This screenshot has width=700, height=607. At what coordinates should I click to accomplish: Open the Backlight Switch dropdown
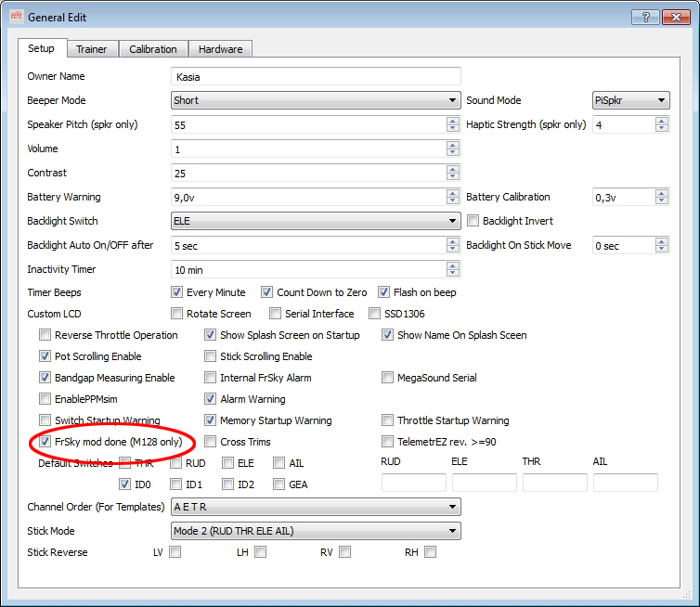pos(316,221)
